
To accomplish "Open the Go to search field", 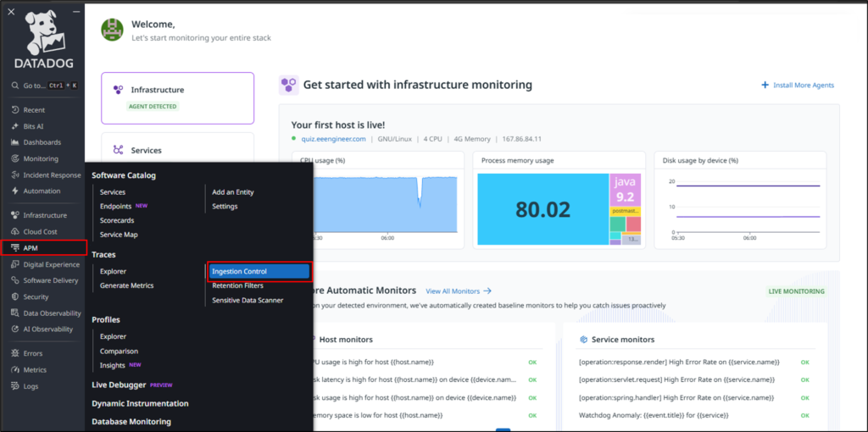I will [x=42, y=86].
